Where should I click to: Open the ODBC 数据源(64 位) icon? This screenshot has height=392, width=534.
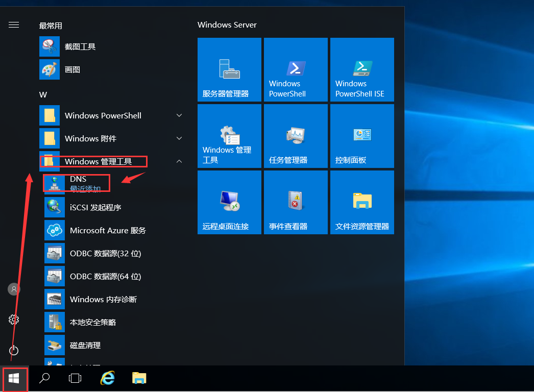[55, 276]
